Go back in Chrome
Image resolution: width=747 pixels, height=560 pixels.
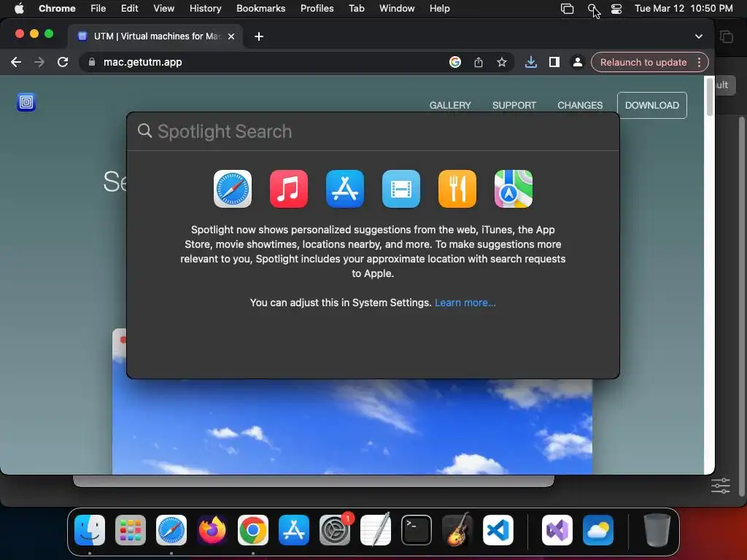(16, 63)
